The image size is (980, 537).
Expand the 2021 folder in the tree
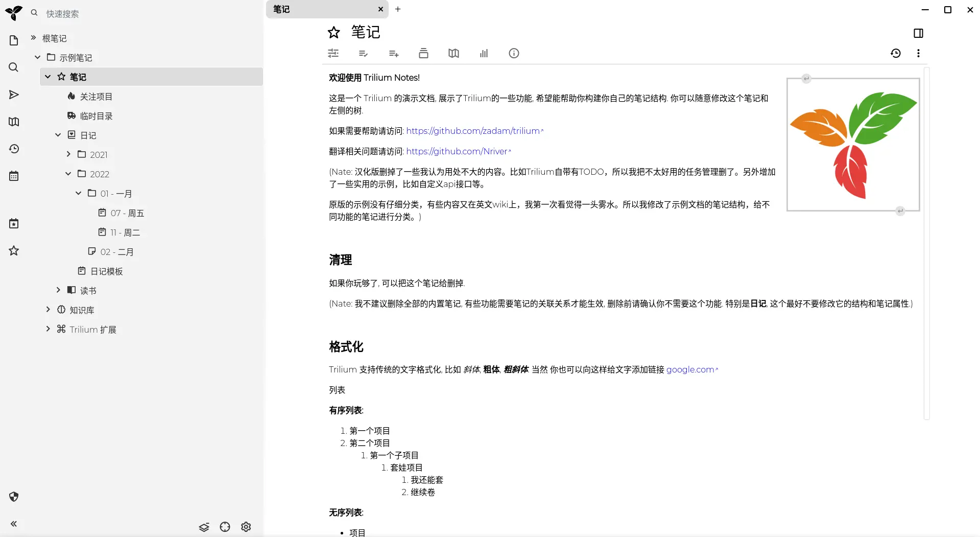click(68, 154)
